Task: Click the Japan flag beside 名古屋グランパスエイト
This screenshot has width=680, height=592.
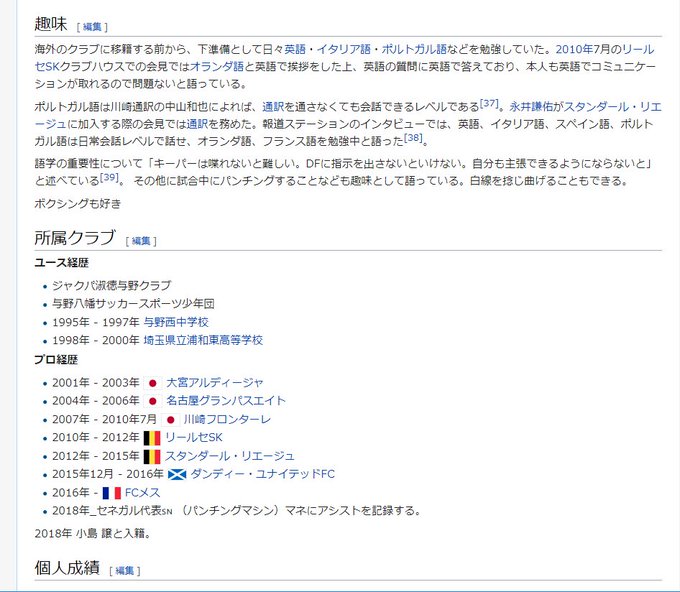Action: point(152,402)
